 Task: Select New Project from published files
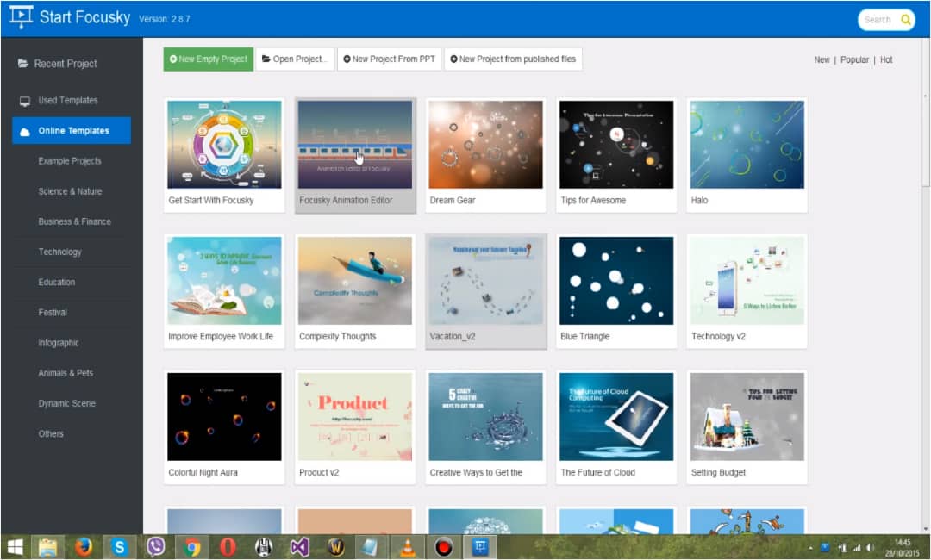[x=513, y=59]
